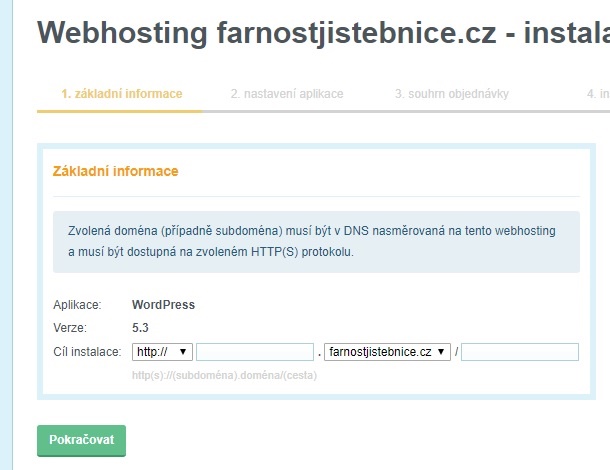
Task: Open the http:// protocol dropdown
Action: (x=162, y=352)
